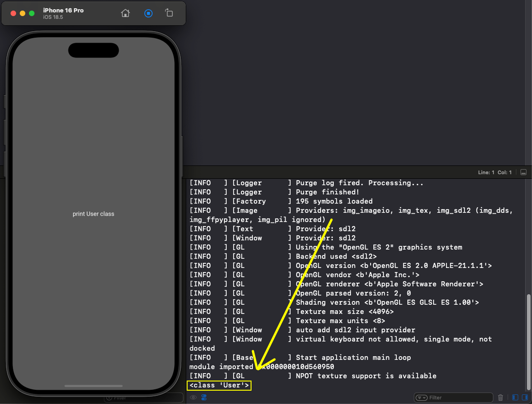Click the "195 symbols loaded" log line

[281, 201]
